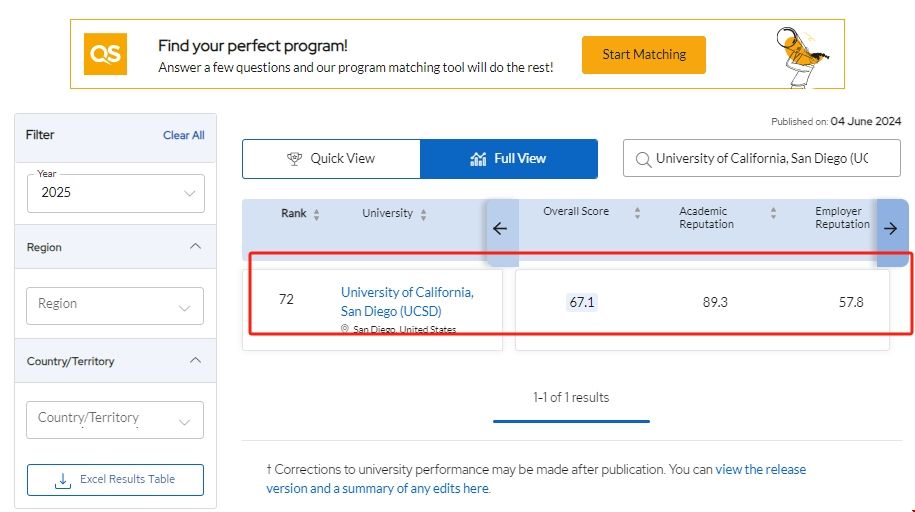
Task: Switch to Full View tab
Action: click(508, 159)
